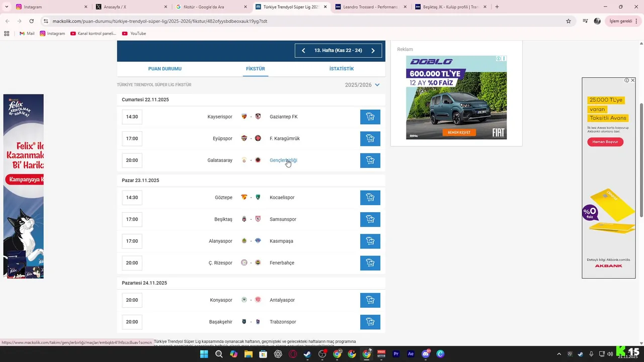This screenshot has width=644, height=362.
Task: Open the media control icon in the Chrome toolbar
Action: (585, 21)
